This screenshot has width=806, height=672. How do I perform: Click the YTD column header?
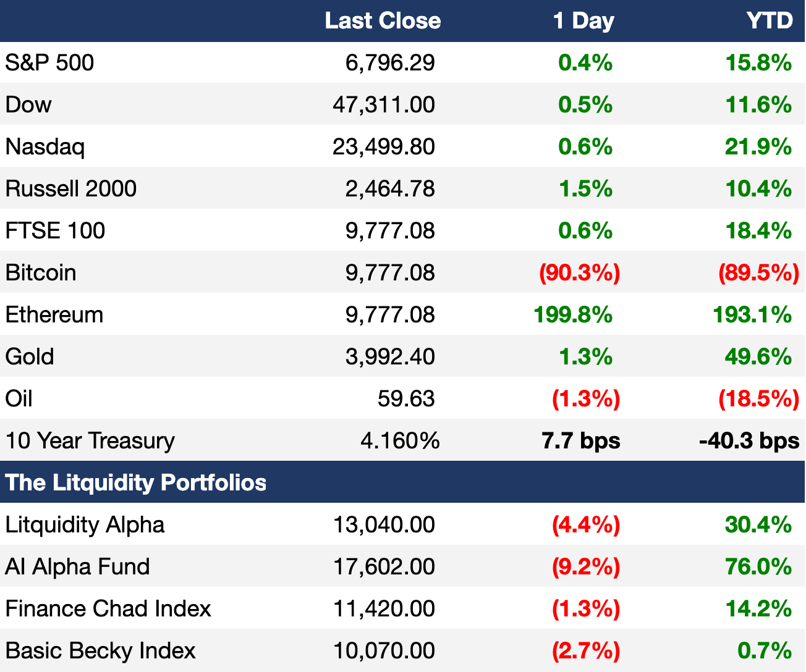click(x=769, y=20)
